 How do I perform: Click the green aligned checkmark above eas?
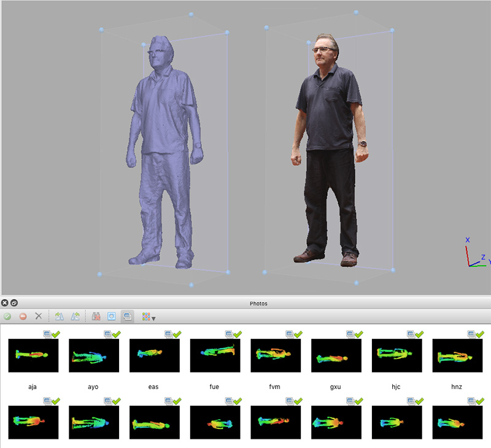(177, 334)
